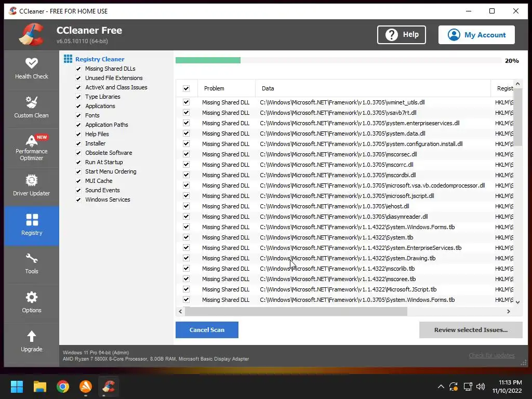Toggle Help Files checkbox

[78, 134]
